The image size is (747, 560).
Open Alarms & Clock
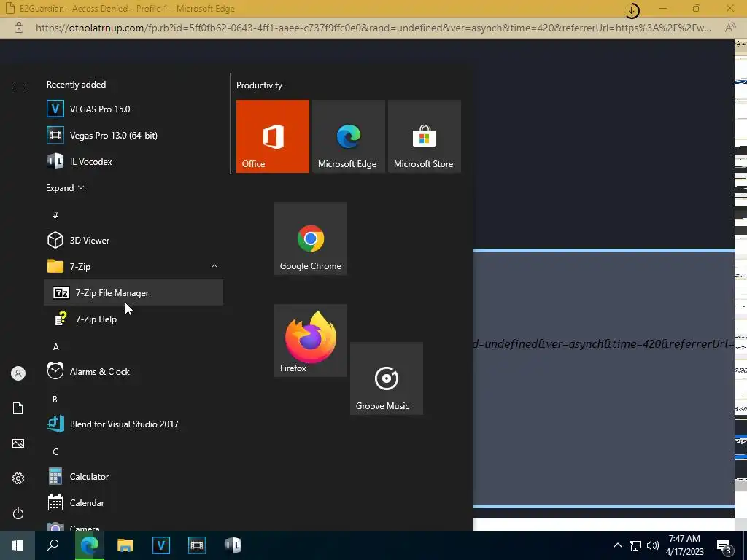[133, 371]
